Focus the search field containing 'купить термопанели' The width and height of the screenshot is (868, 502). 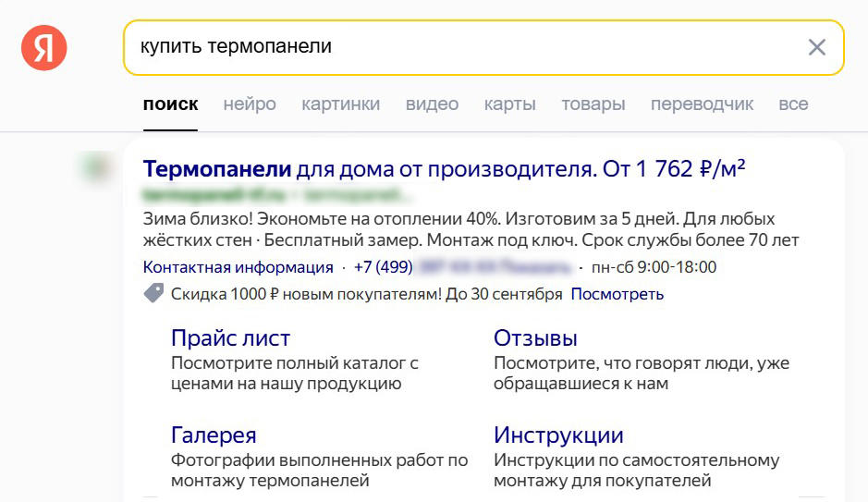click(462, 47)
